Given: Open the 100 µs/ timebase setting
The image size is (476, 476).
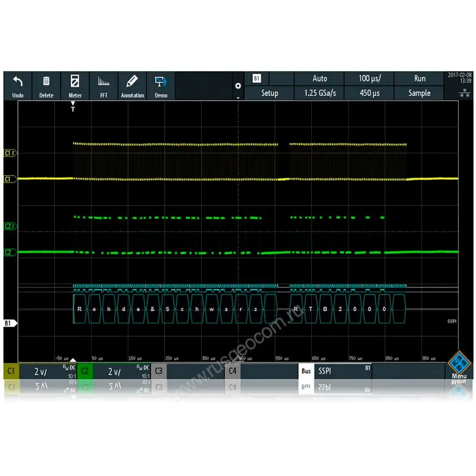Looking at the screenshot, I should [369, 79].
